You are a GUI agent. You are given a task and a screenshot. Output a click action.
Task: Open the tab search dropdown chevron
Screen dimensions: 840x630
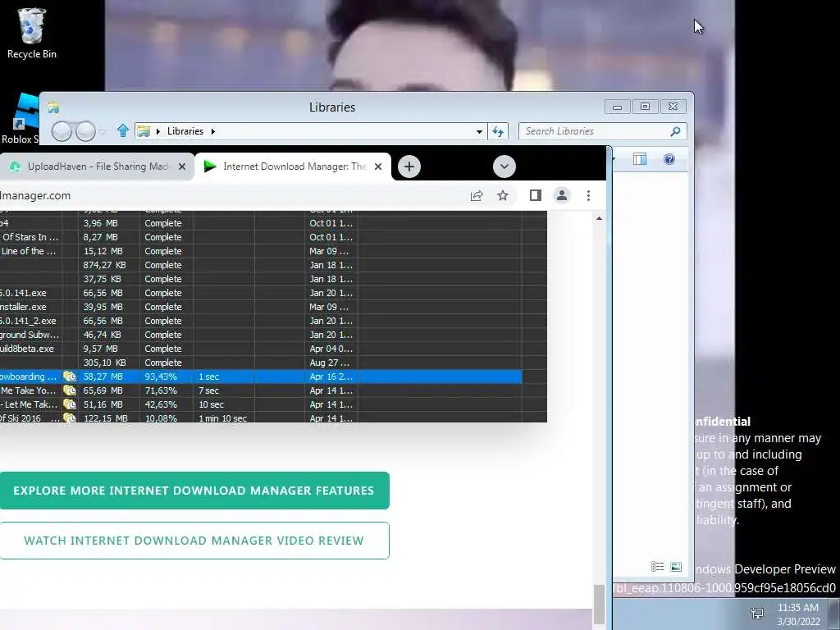pyautogui.click(x=504, y=167)
